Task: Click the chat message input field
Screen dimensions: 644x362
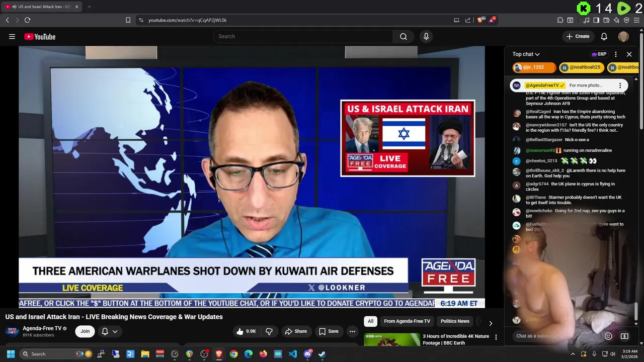Action: 556,336
